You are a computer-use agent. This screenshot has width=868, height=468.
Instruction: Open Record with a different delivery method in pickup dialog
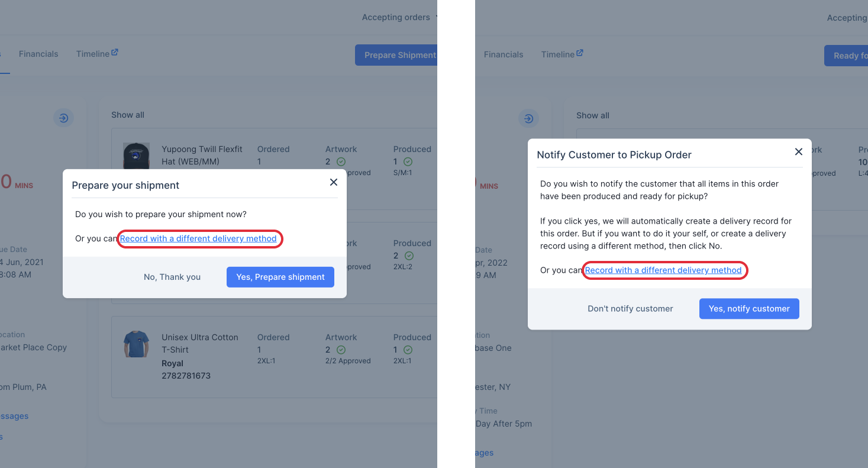663,270
